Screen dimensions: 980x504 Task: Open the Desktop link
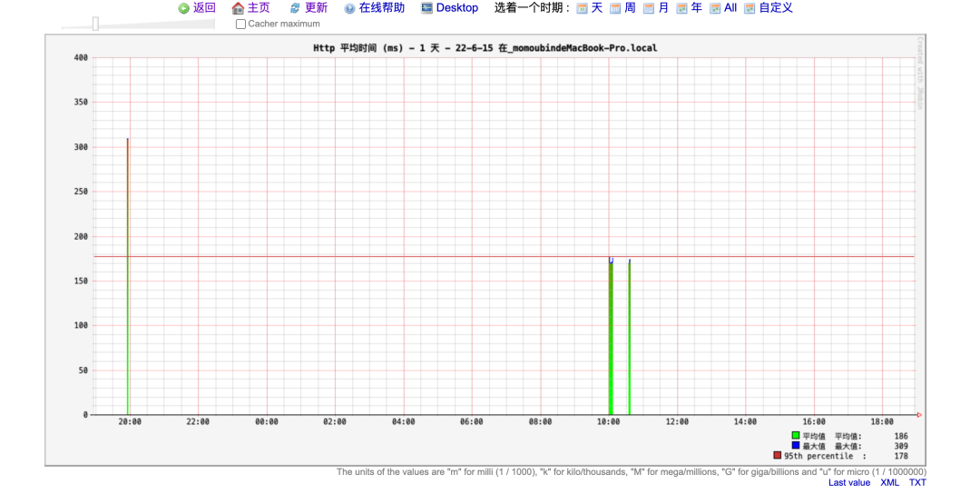pyautogui.click(x=456, y=7)
